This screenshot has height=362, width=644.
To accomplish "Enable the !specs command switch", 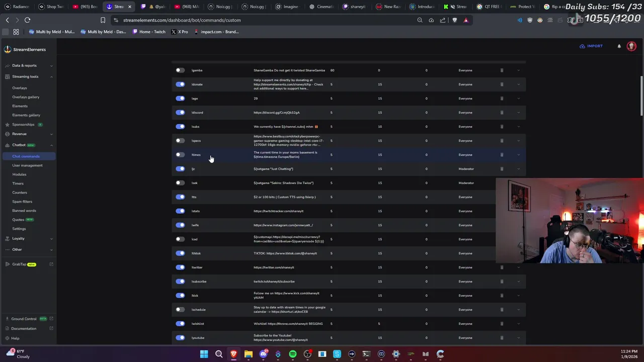I will point(180,141).
